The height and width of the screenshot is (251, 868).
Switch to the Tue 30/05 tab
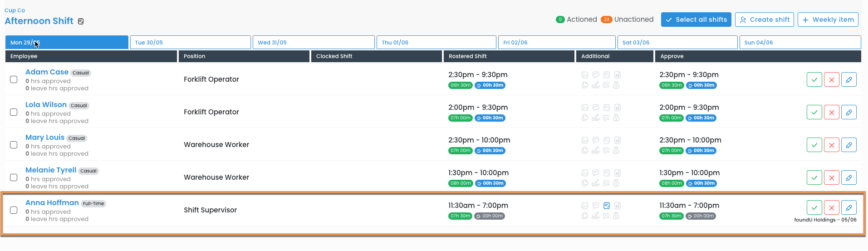tap(190, 42)
